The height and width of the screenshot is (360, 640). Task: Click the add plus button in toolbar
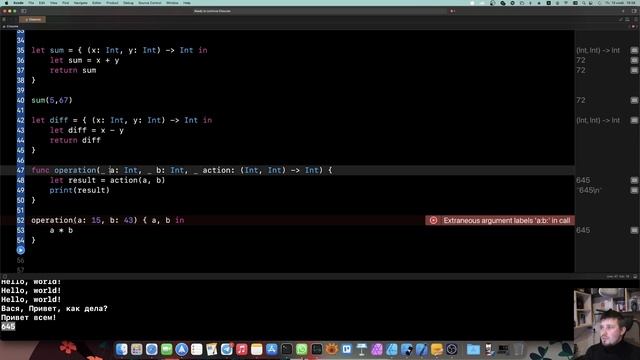coord(623,11)
